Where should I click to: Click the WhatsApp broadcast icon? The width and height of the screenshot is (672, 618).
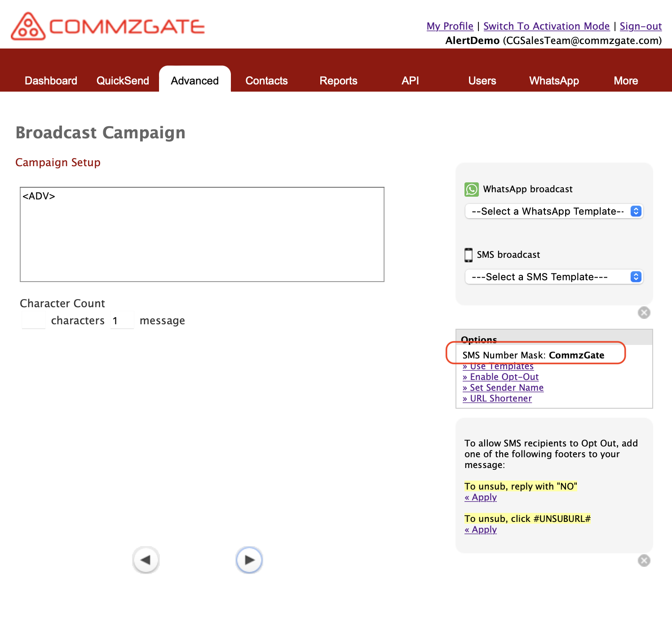coord(471,189)
